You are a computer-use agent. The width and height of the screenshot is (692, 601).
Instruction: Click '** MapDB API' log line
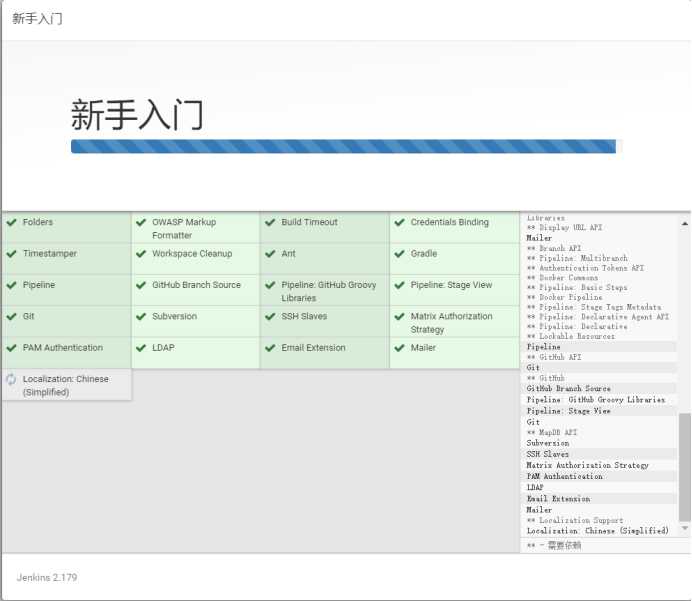(x=552, y=432)
